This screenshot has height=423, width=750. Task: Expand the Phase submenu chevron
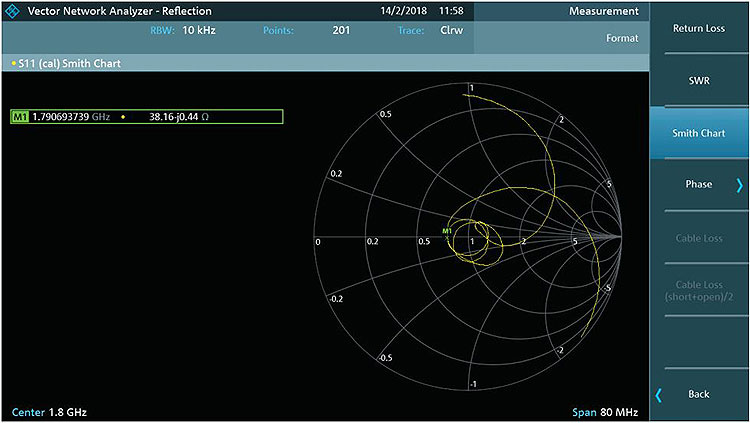(739, 184)
